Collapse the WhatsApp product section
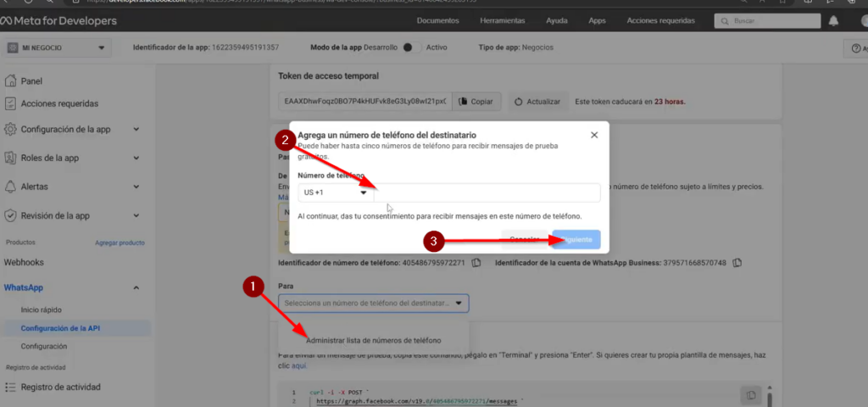The width and height of the screenshot is (868, 407). click(136, 288)
